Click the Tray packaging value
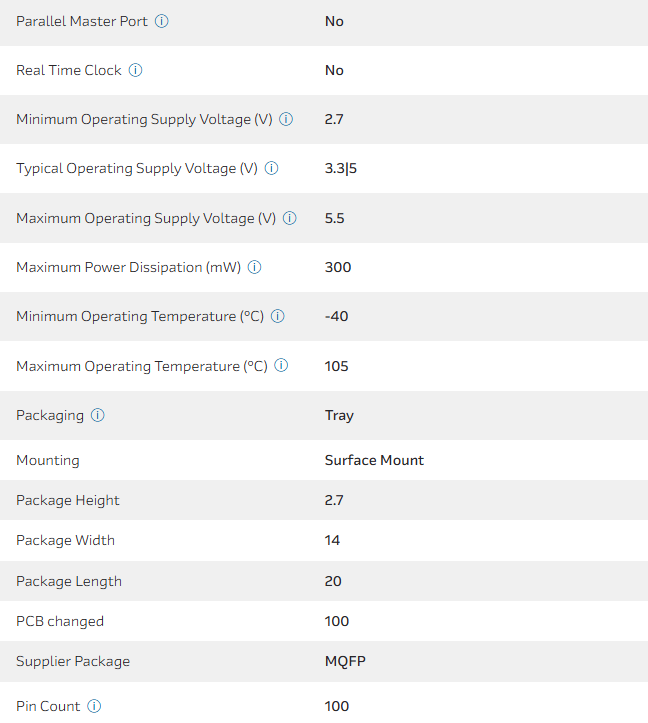The height and width of the screenshot is (723, 648). [339, 415]
